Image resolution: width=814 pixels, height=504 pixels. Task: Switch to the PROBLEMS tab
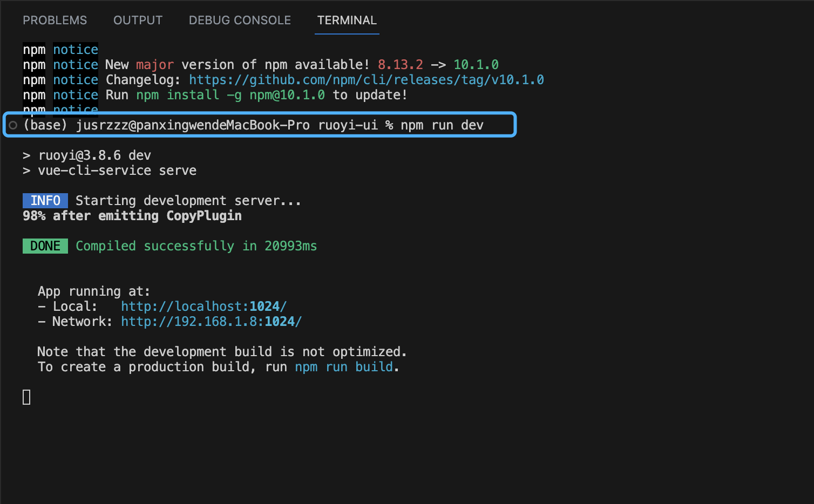55,21
